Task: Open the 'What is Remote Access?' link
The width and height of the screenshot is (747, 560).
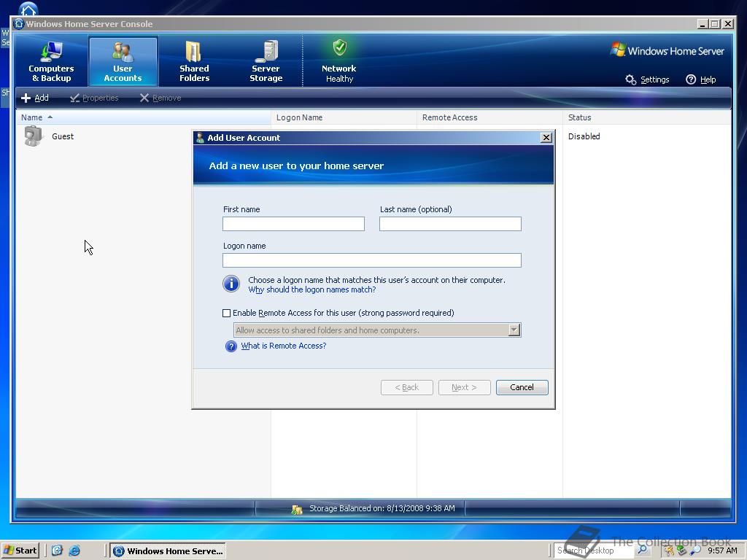Action: click(x=284, y=346)
